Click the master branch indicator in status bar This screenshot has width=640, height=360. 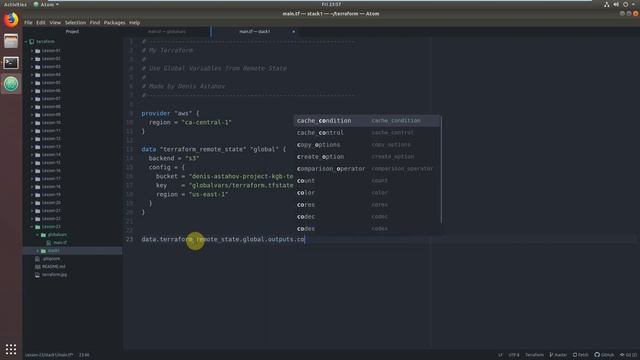(558, 355)
